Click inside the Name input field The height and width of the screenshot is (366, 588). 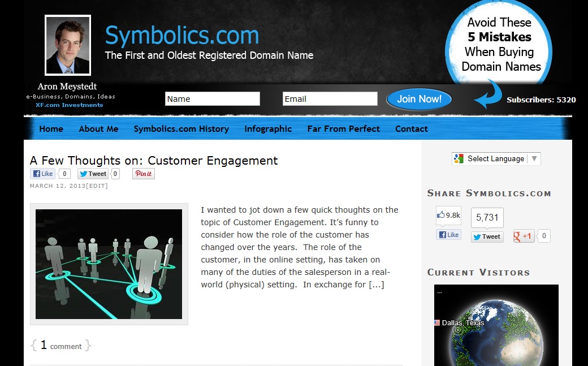212,98
